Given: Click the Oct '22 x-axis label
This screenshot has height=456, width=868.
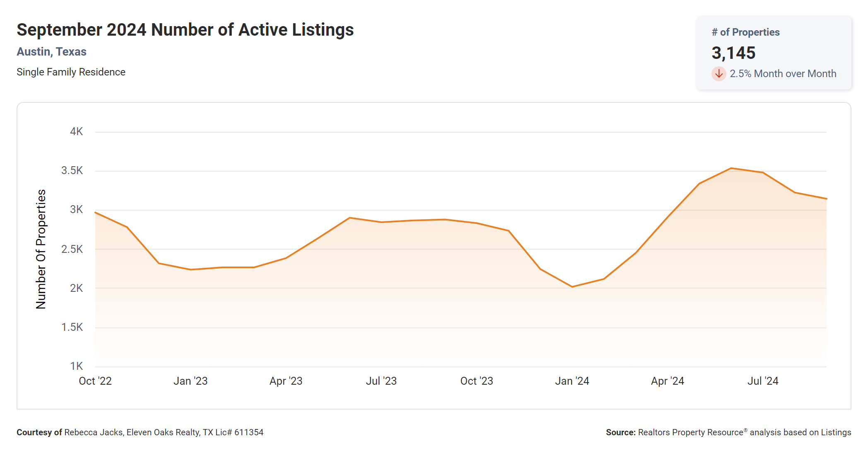Looking at the screenshot, I should point(95,381).
